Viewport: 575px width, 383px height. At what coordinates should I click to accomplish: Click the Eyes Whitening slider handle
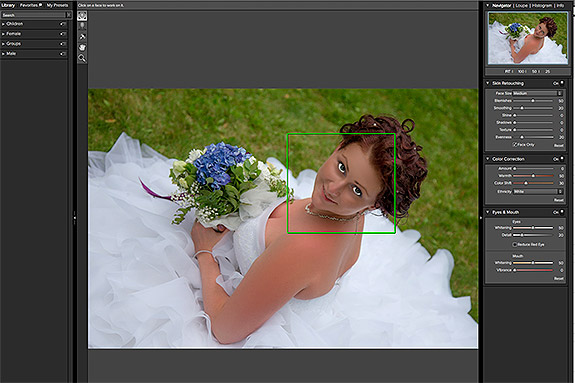click(533, 228)
